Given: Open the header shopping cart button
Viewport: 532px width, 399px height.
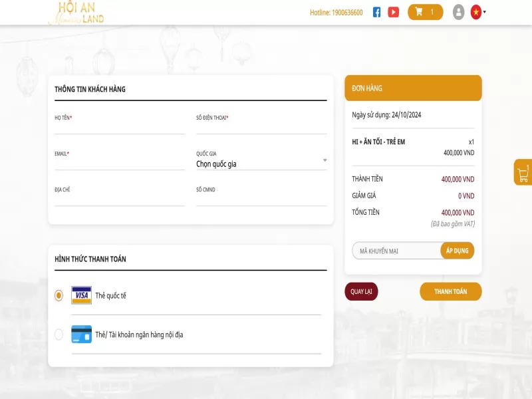Looking at the screenshot, I should click(425, 12).
